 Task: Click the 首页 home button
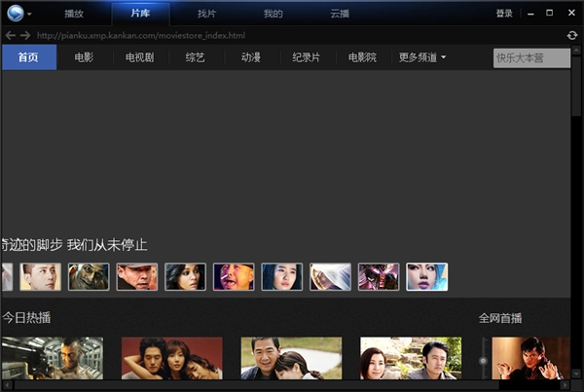28,57
